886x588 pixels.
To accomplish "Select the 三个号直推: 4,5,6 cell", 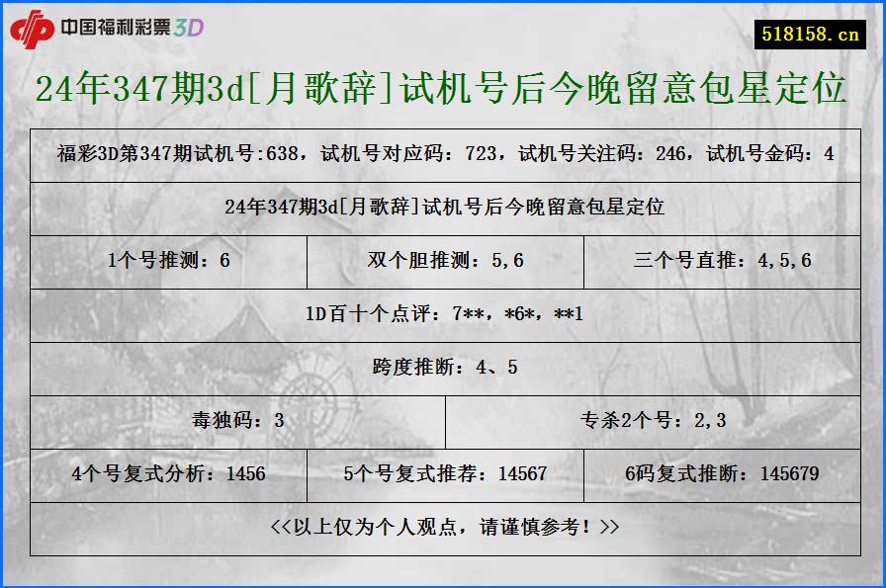I will pos(724,261).
